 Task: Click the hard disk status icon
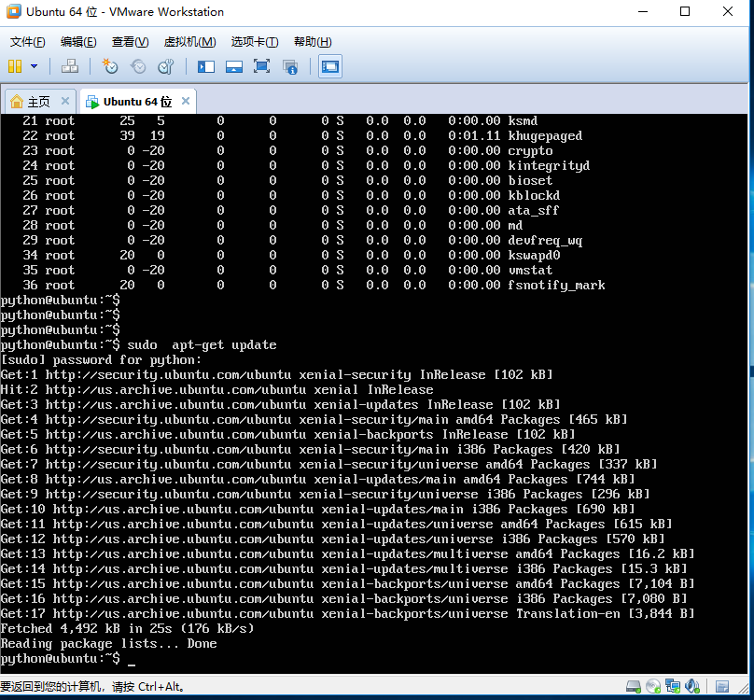tap(634, 687)
